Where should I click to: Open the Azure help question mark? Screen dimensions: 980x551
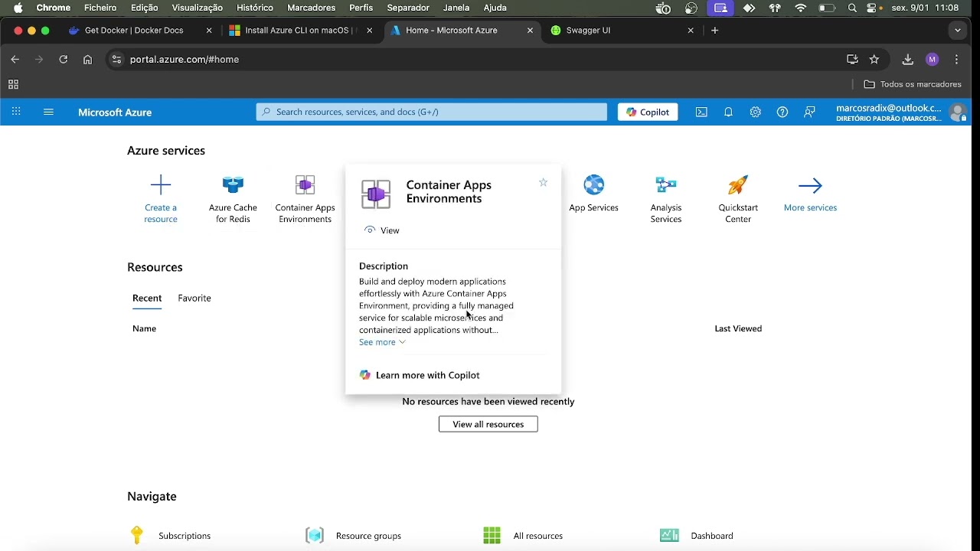click(x=782, y=112)
